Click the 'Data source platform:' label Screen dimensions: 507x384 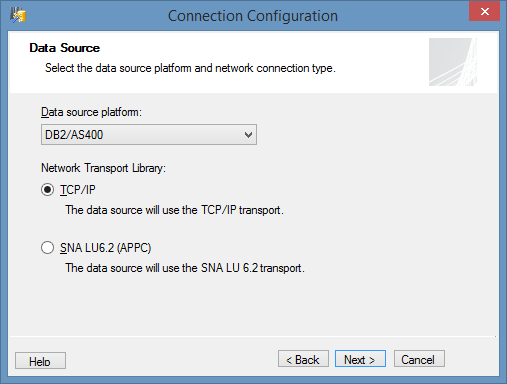(91, 112)
